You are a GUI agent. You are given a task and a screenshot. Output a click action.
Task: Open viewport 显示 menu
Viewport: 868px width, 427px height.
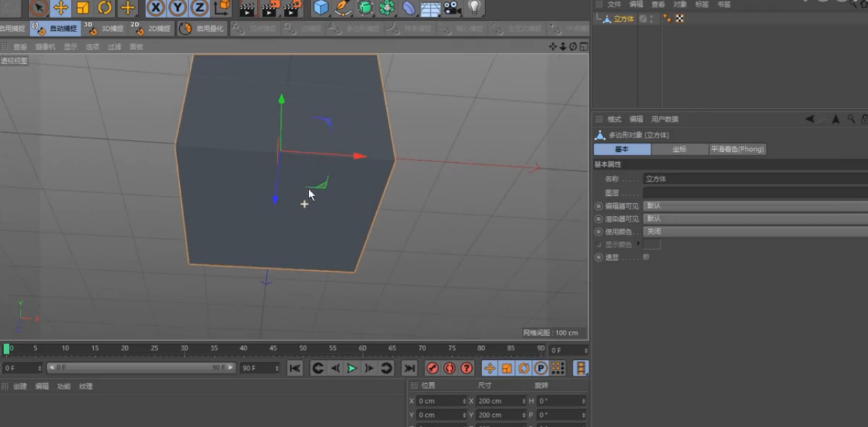[70, 47]
